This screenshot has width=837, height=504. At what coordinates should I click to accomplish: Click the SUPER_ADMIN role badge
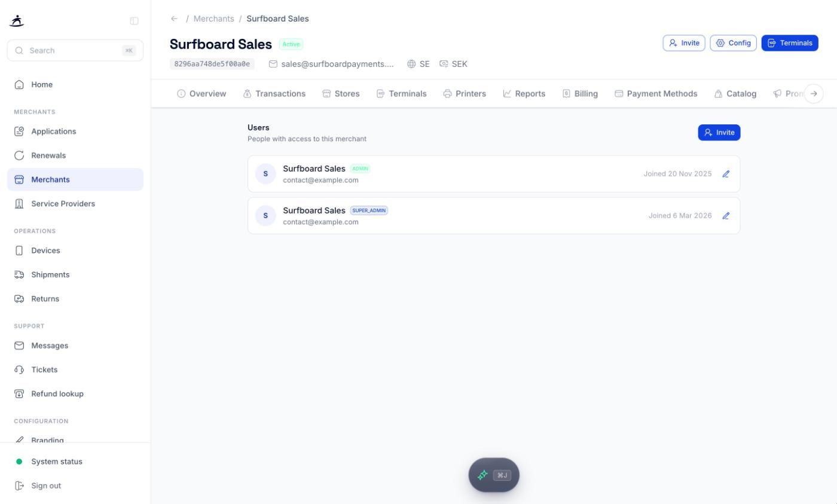tap(369, 210)
